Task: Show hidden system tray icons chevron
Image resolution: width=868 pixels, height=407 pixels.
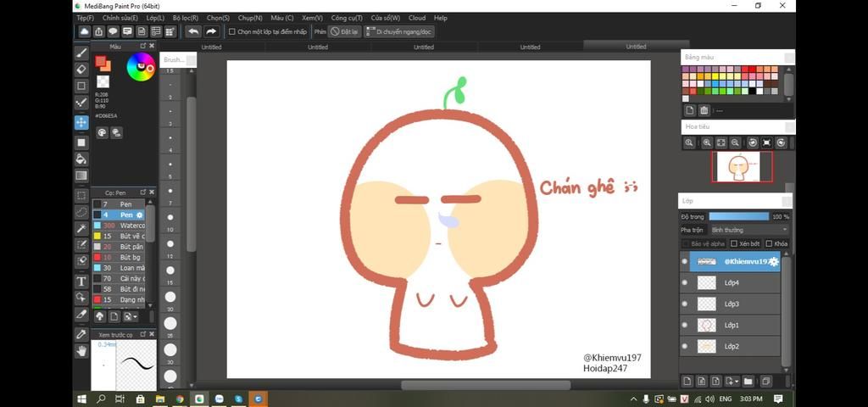Action: [x=634, y=399]
